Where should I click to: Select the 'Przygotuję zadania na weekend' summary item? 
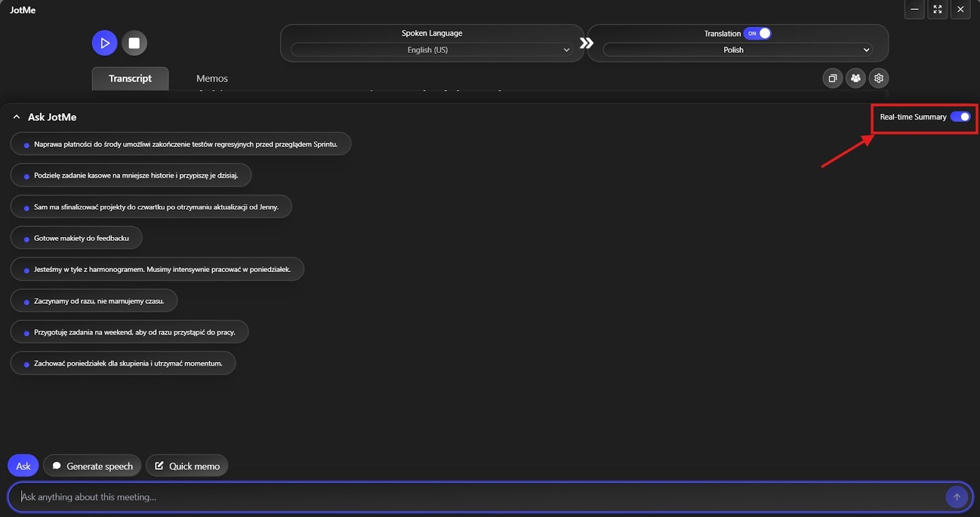pyautogui.click(x=129, y=332)
